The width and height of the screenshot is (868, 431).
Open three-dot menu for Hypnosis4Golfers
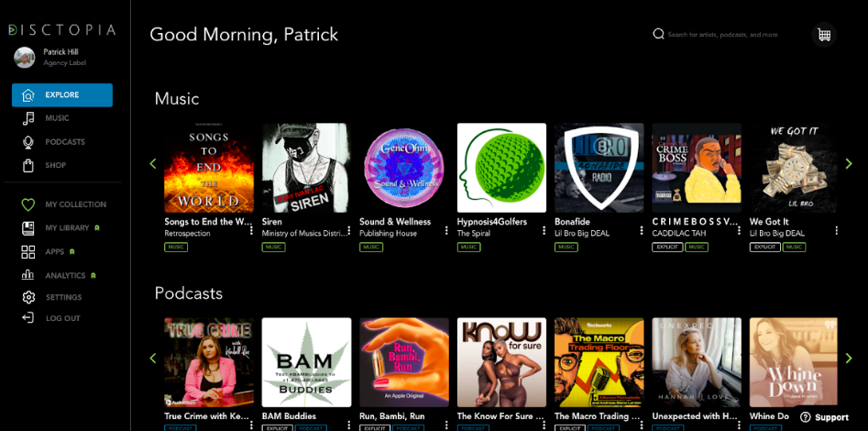click(x=544, y=230)
